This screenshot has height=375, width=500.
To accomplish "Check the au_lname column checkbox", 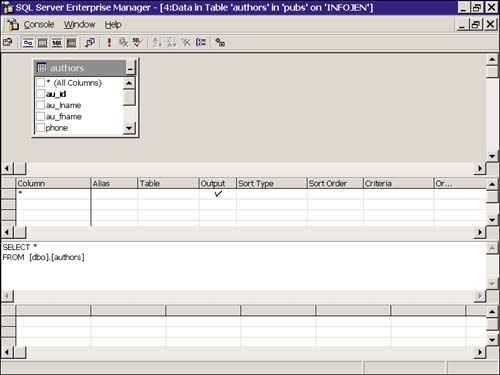I will click(40, 105).
